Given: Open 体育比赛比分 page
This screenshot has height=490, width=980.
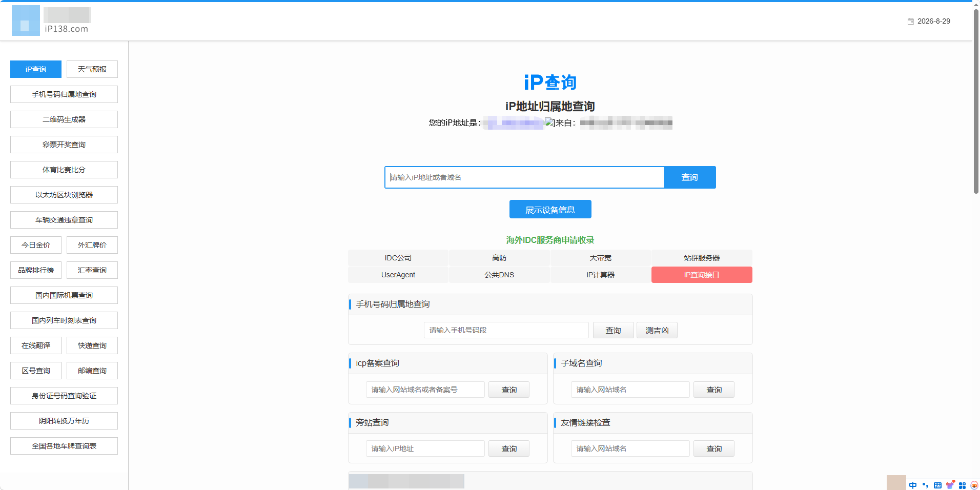Looking at the screenshot, I should (64, 170).
